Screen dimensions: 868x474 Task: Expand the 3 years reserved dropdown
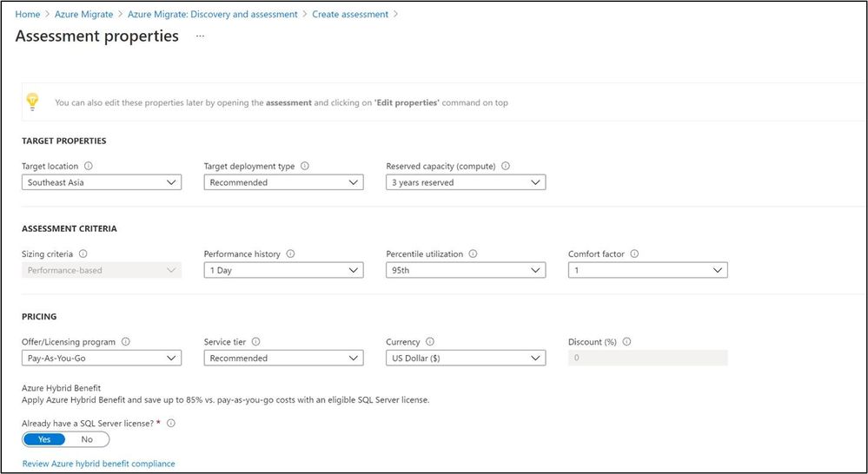click(x=466, y=182)
